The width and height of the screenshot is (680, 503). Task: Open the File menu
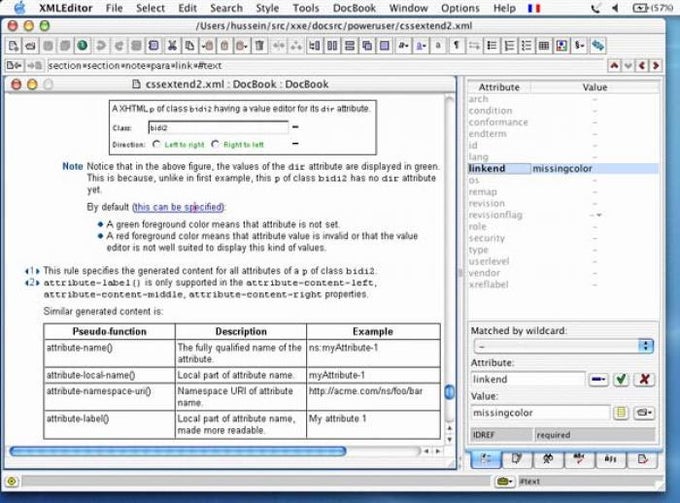click(x=114, y=8)
